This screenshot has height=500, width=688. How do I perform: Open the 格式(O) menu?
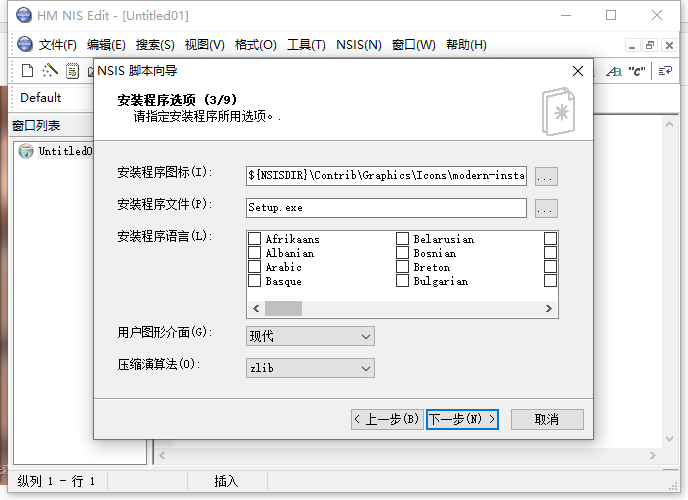[255, 45]
